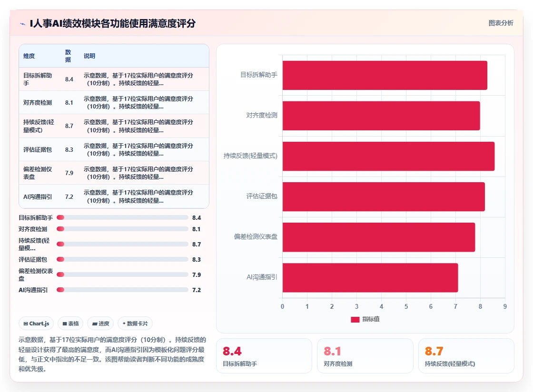Click the progress value 7.2
The width and height of the screenshot is (533, 392).
click(x=197, y=290)
